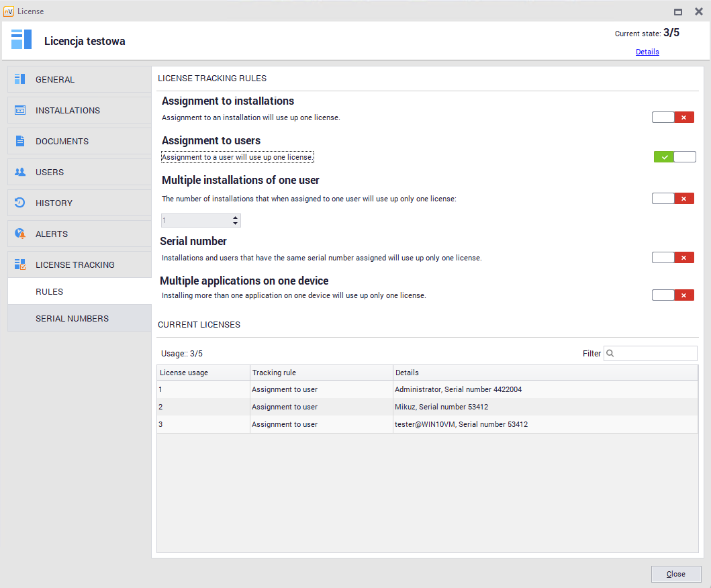The height and width of the screenshot is (588, 711).
Task: Increase installations count with up arrow
Action: coord(235,217)
